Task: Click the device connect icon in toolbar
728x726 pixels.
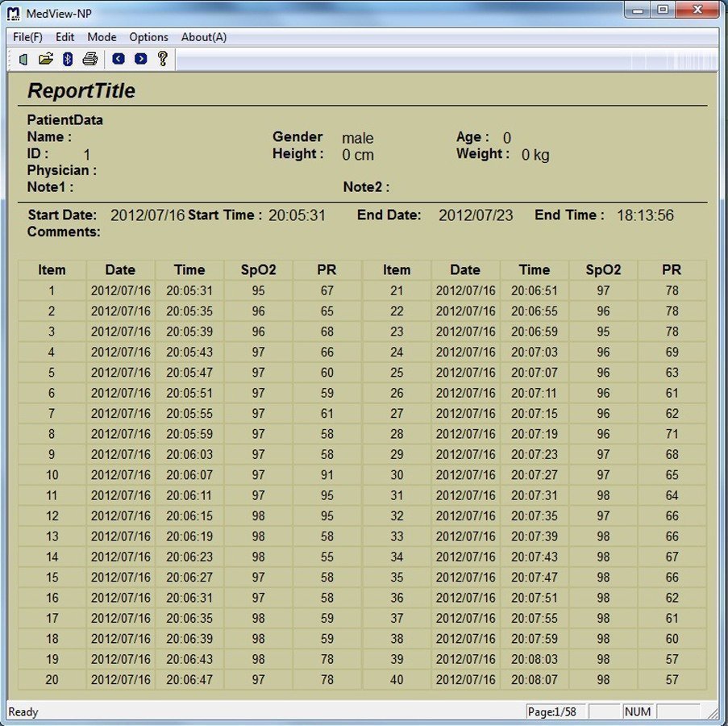Action: click(23, 59)
